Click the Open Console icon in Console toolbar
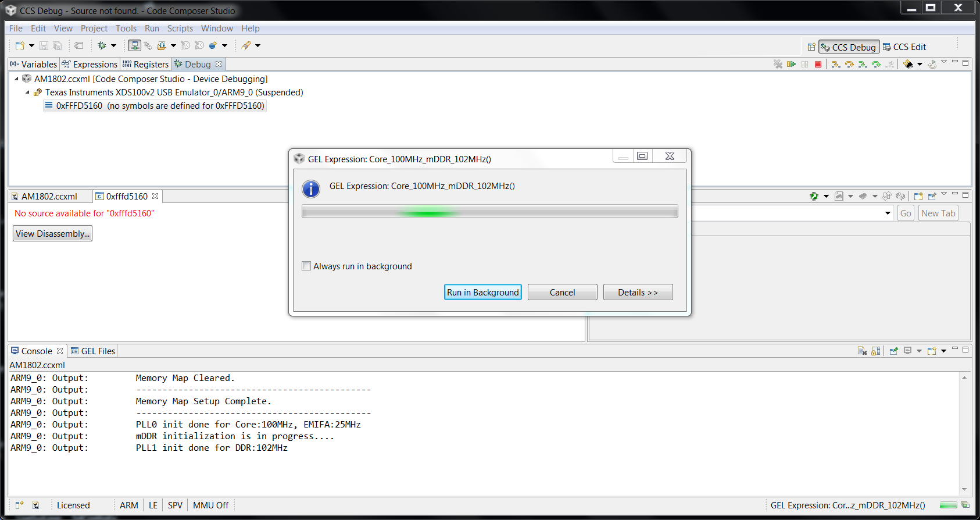980x520 pixels. tap(932, 351)
